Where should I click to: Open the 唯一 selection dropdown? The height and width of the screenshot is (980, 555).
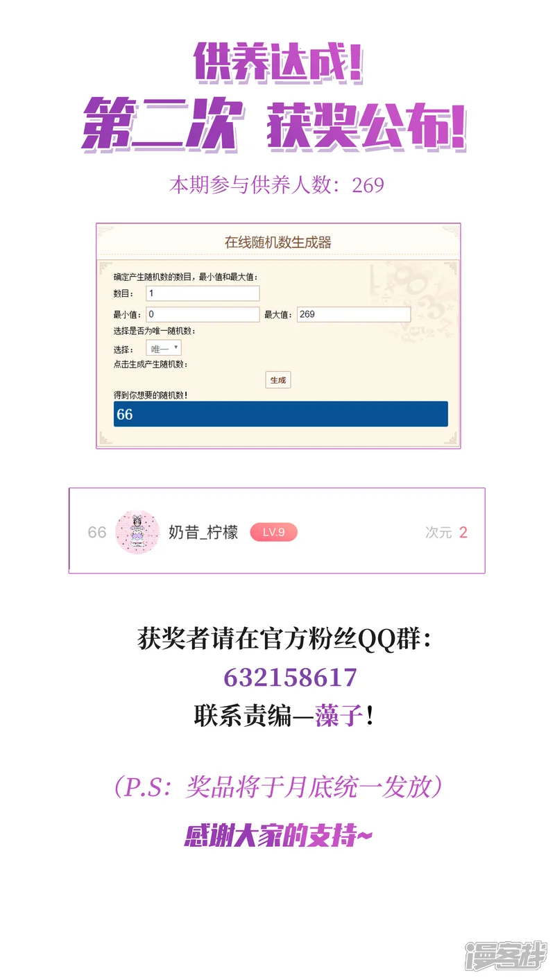[164, 348]
